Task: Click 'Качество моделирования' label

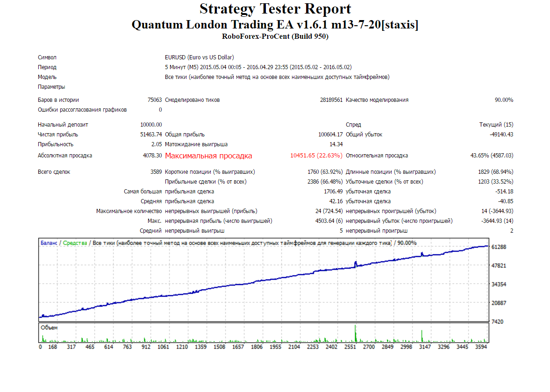Action: coord(377,100)
